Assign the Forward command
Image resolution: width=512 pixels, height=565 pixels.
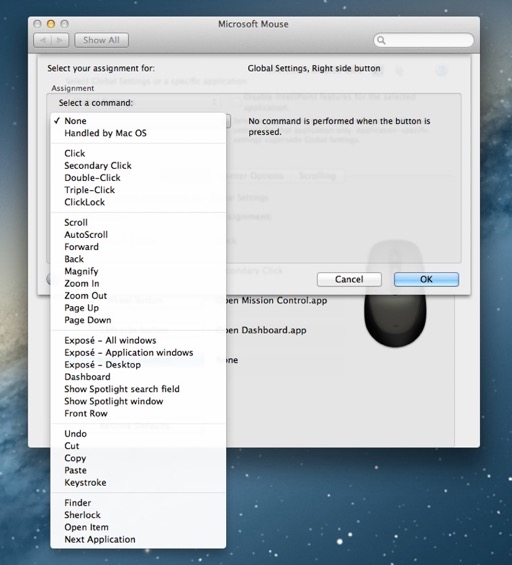click(x=138, y=247)
